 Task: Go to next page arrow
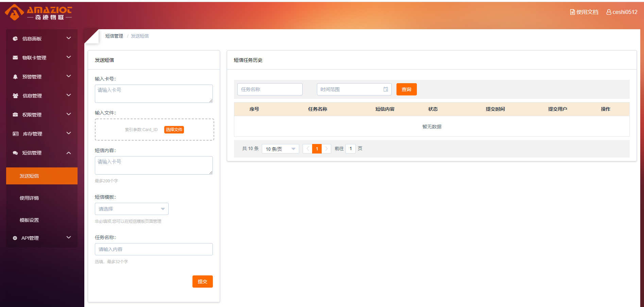point(326,149)
